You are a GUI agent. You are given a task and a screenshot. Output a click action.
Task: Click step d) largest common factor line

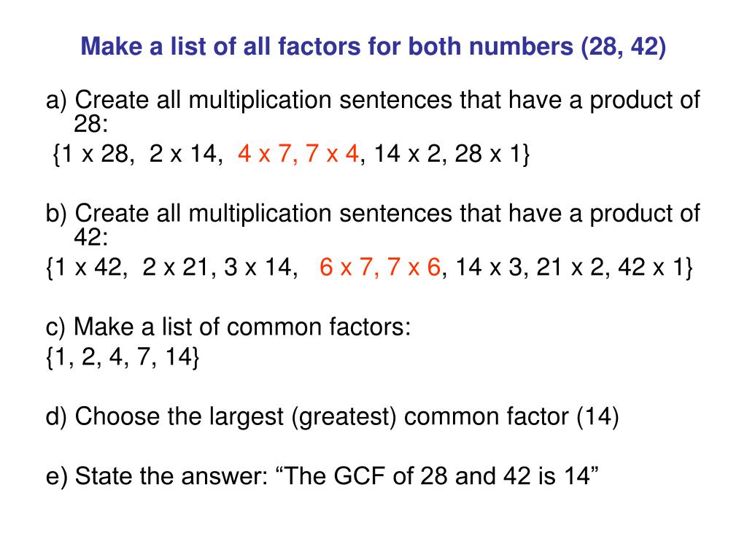click(332, 416)
